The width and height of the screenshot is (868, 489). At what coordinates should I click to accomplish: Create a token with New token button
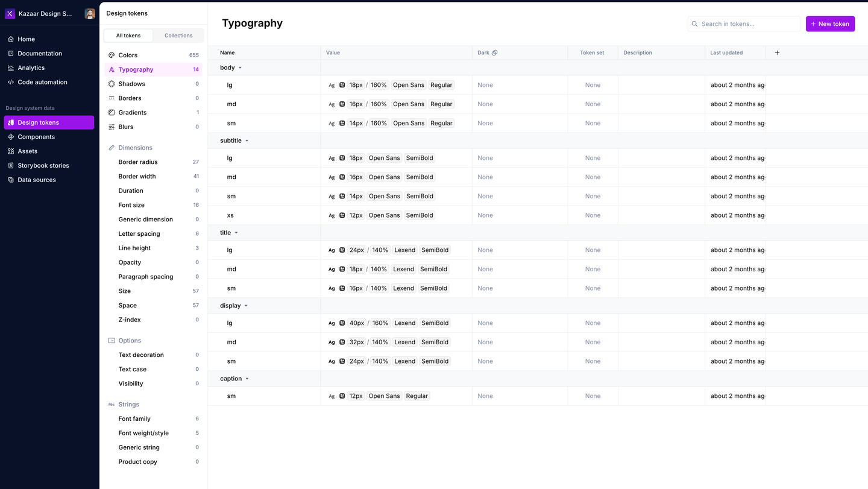[830, 24]
